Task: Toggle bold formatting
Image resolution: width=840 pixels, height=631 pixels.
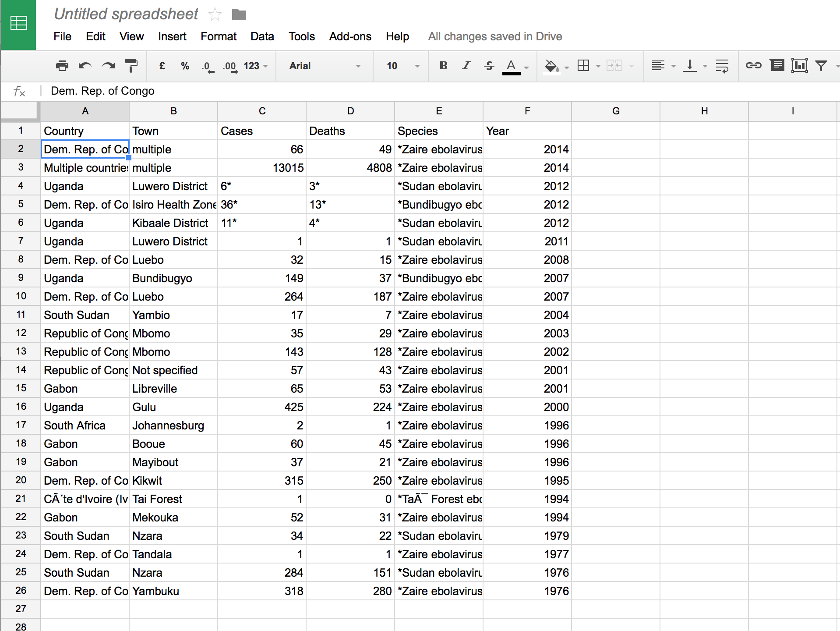Action: 443,66
